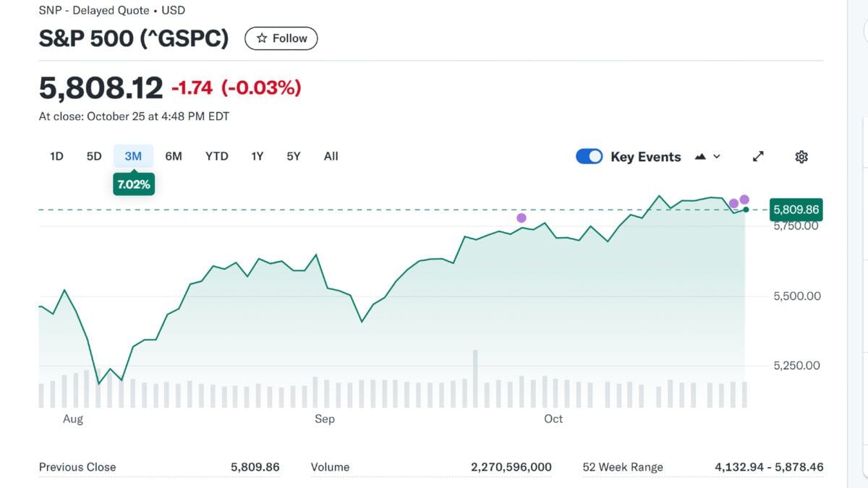View All historical data range
The width and height of the screenshot is (868, 488).
[x=331, y=156]
